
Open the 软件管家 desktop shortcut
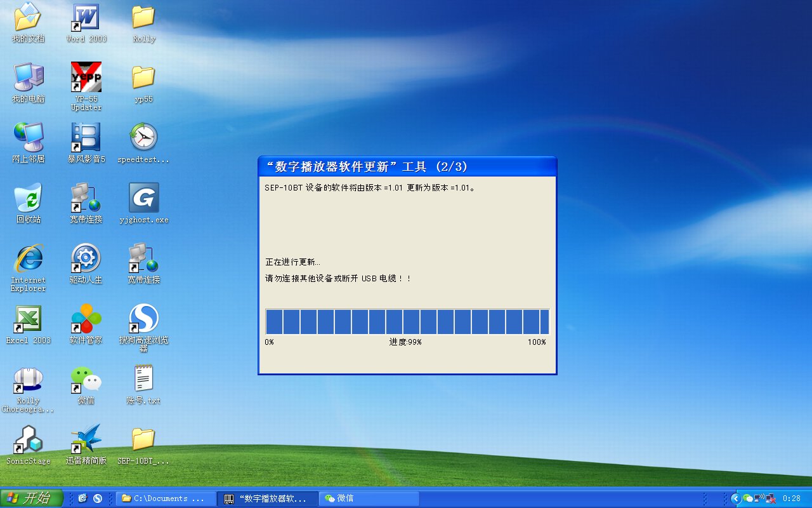[x=86, y=324]
